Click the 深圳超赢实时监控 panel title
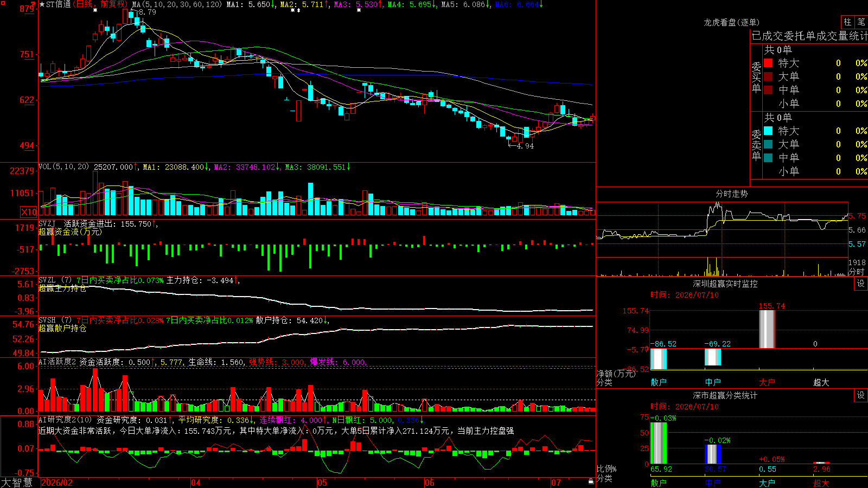The height and width of the screenshot is (488, 868). click(x=725, y=284)
